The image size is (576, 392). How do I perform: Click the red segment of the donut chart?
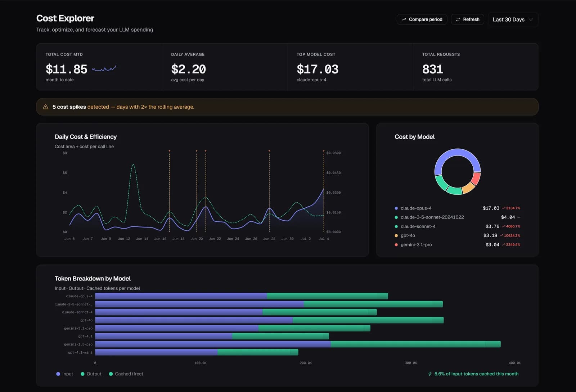(x=476, y=179)
